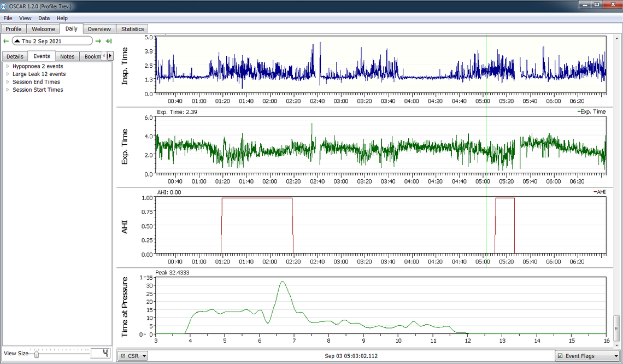Click the scroll up arrow of graph scrollbar
The image size is (623, 364).
616,39
